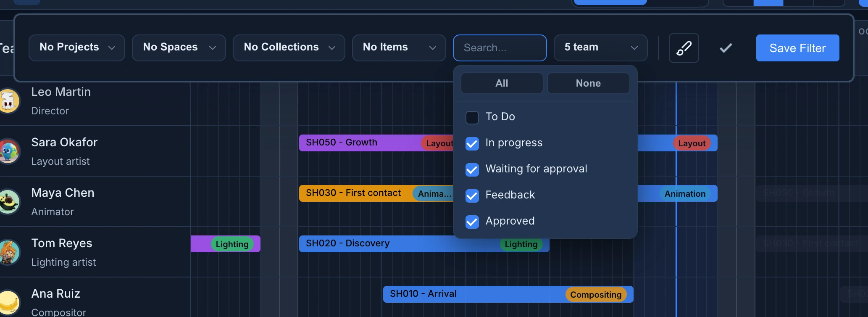Open the 5 team dropdown

pos(601,48)
